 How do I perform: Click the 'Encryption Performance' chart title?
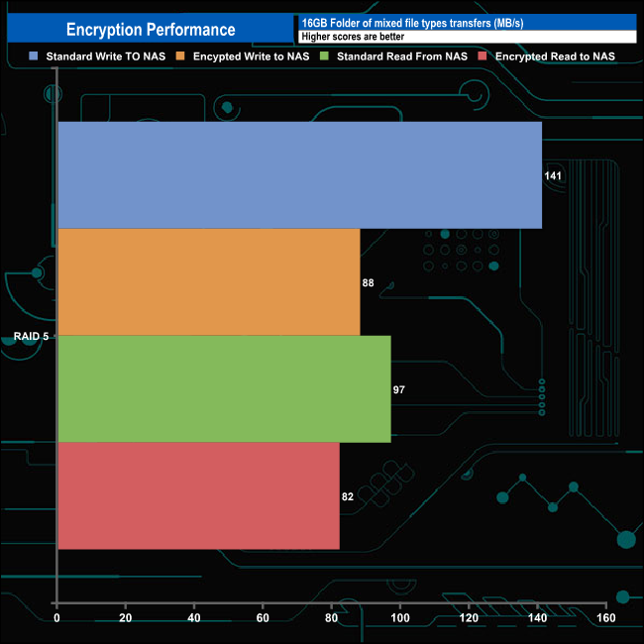(x=151, y=30)
